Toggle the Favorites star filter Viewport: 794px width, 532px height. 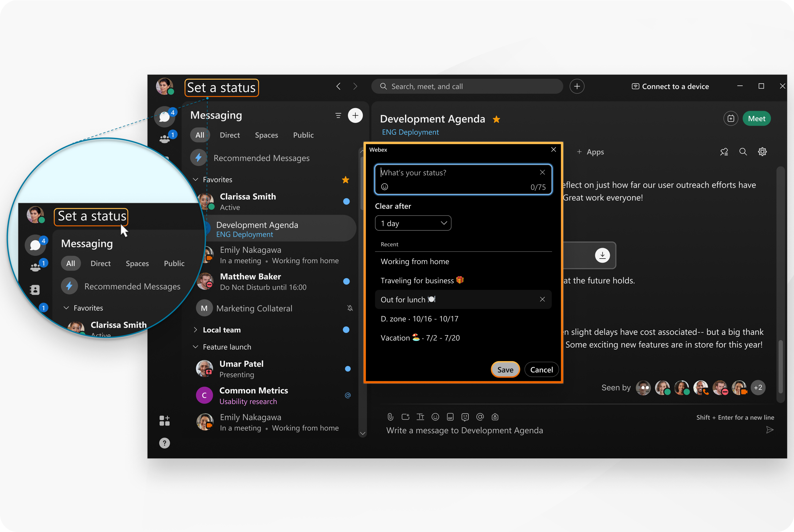[345, 179]
